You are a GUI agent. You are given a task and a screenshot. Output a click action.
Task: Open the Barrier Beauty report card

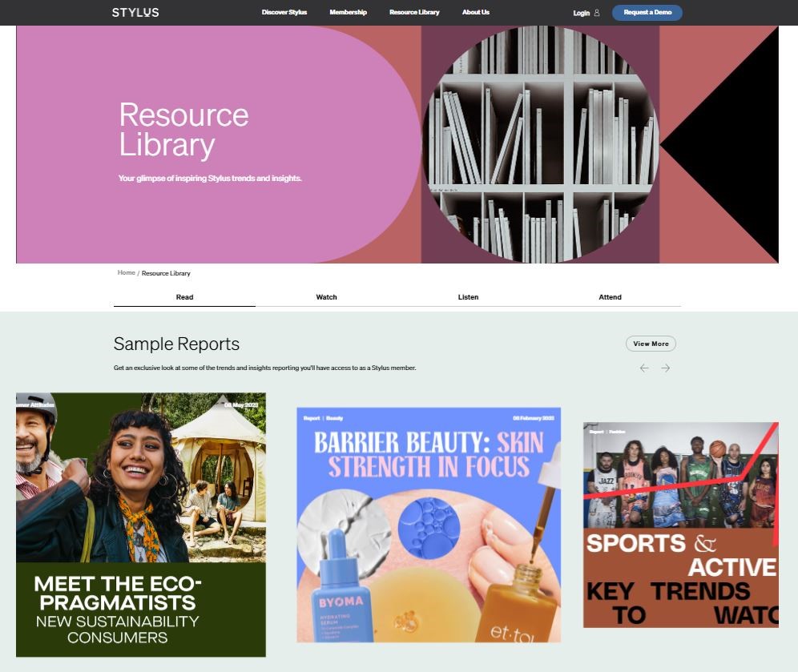point(429,525)
